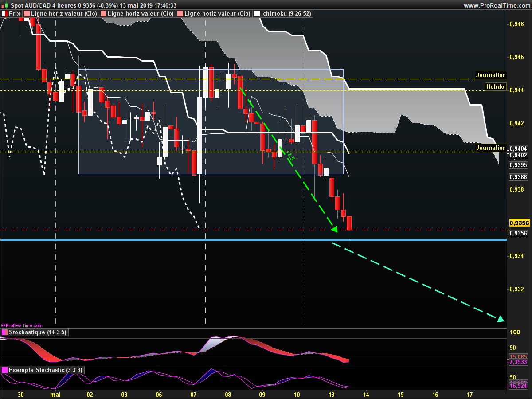
Task: Select the thick blue horizontal support line
Action: click(x=253, y=240)
